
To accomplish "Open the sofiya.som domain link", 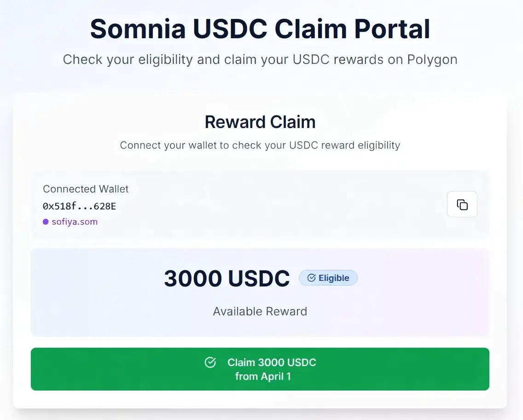I will click(x=75, y=222).
